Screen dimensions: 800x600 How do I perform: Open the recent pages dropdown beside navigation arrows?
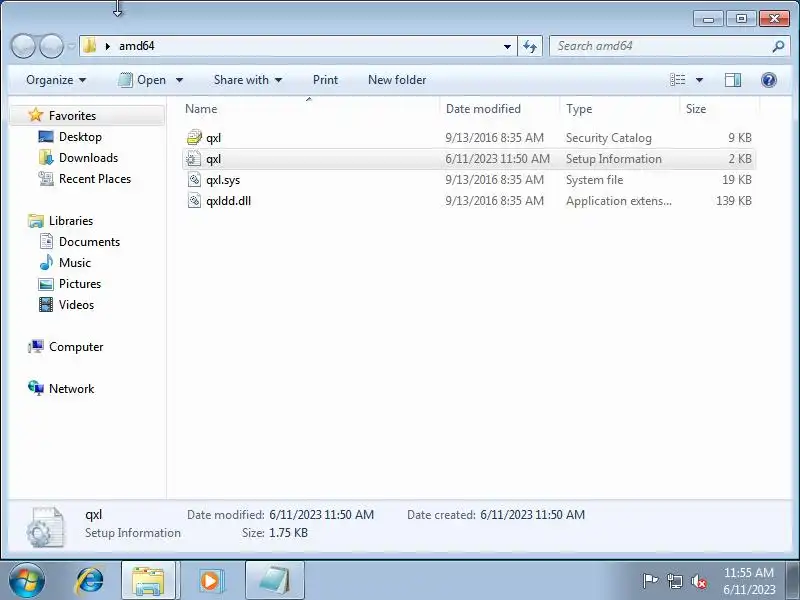coord(71,46)
